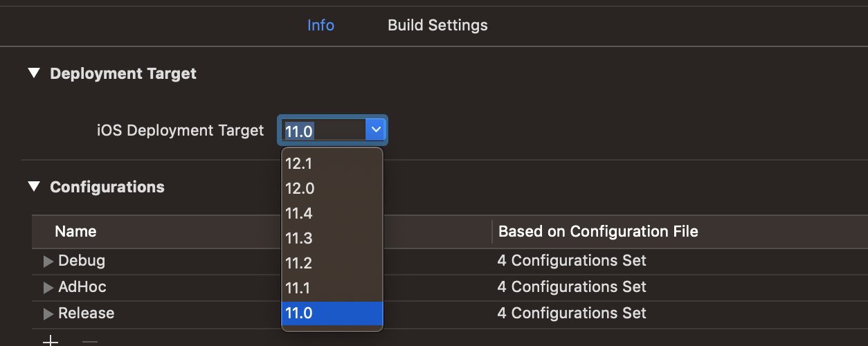Viewport: 868px width, 346px height.
Task: Switch to the Info tab
Action: pyautogui.click(x=320, y=26)
